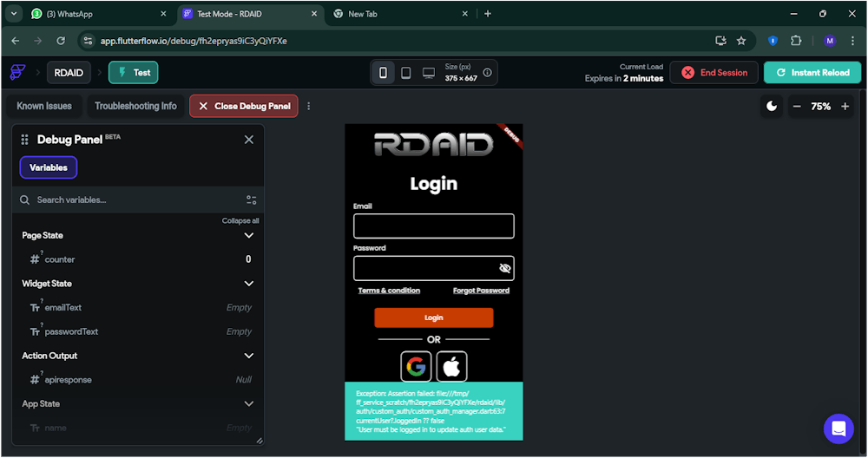Open a new browser tab with plus
This screenshot has width=868, height=458.
pyautogui.click(x=488, y=14)
